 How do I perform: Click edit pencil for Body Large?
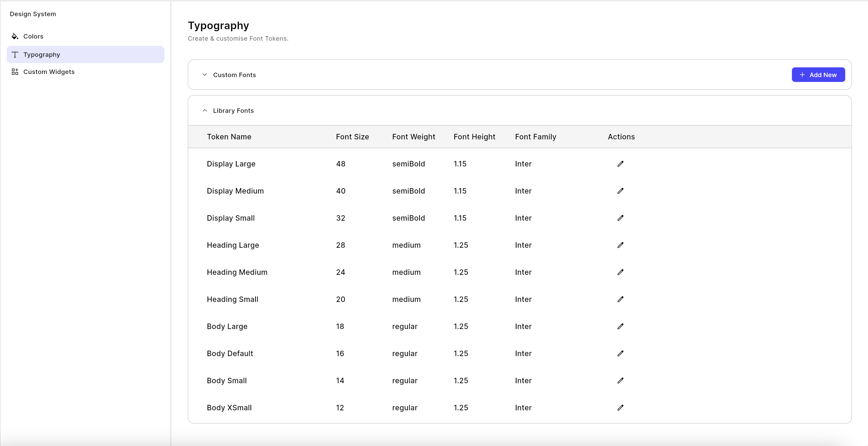pyautogui.click(x=620, y=326)
